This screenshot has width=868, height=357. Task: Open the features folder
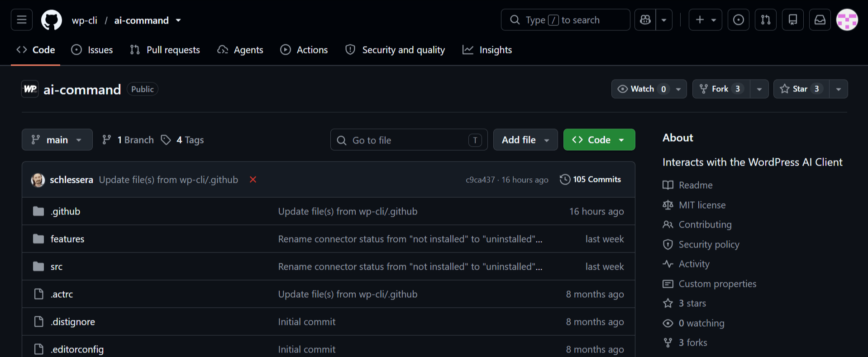67,239
